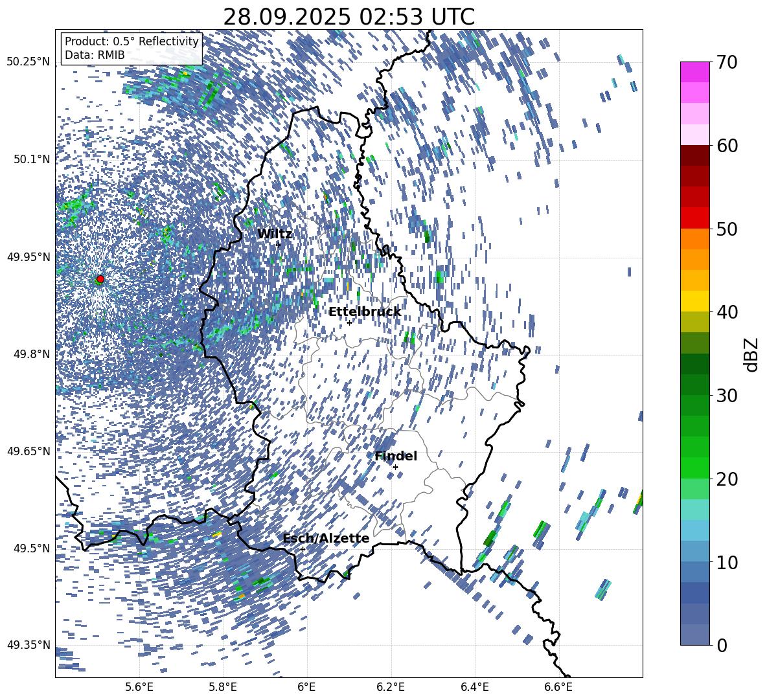The height and width of the screenshot is (700, 767).
Task: Click the Ettelbruck location cross marker
Action: coord(349,322)
